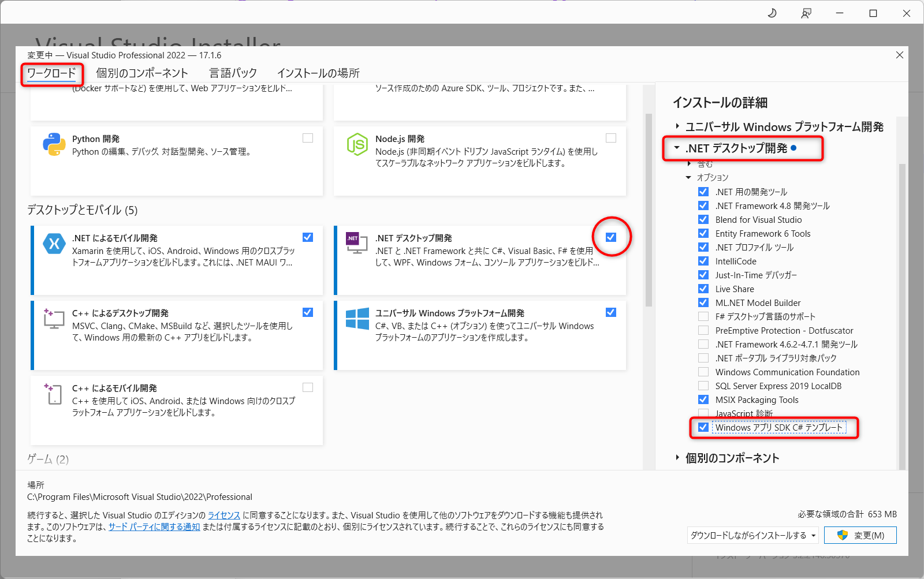The width and height of the screenshot is (924, 579).
Task: Click the workload list vertical scrollbar
Action: tap(649, 211)
